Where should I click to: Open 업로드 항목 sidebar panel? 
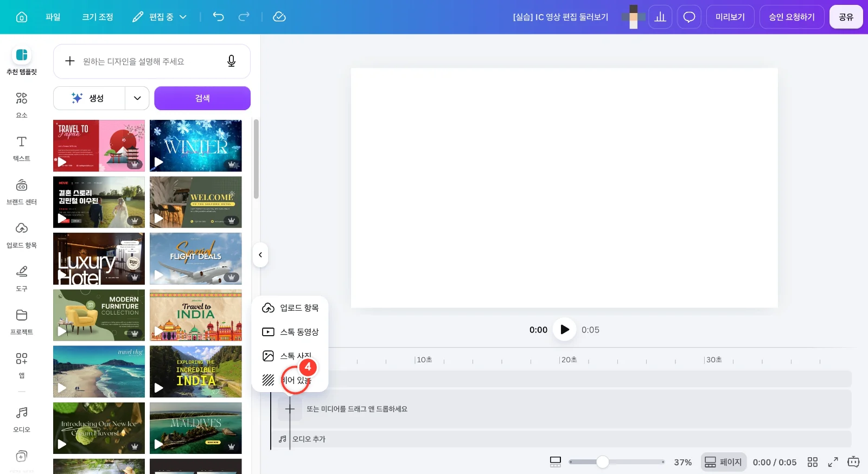[x=22, y=235]
